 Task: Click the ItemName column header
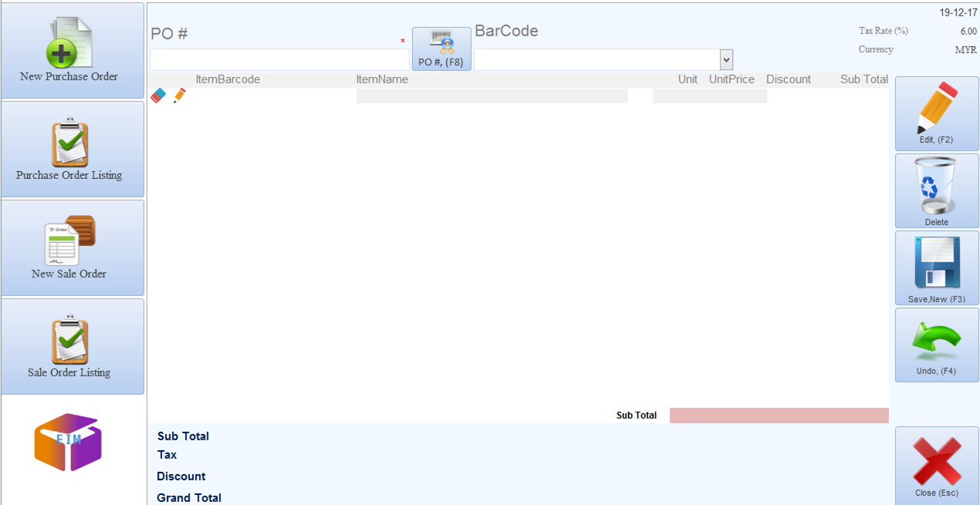[x=382, y=79]
